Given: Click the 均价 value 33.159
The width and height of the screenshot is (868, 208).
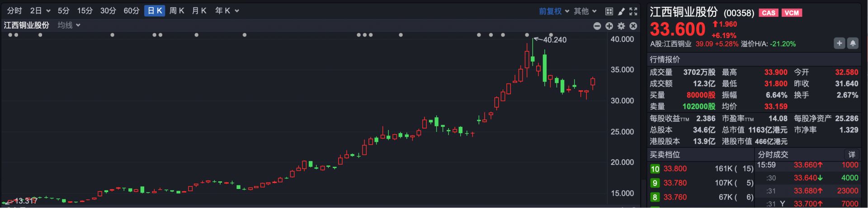Looking at the screenshot, I should 776,106.
